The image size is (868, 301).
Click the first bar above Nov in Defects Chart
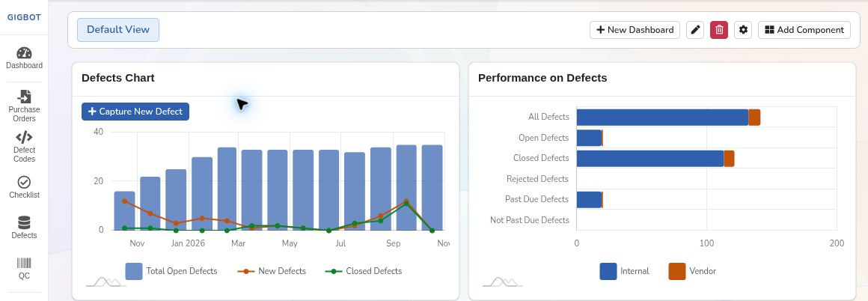[124, 210]
